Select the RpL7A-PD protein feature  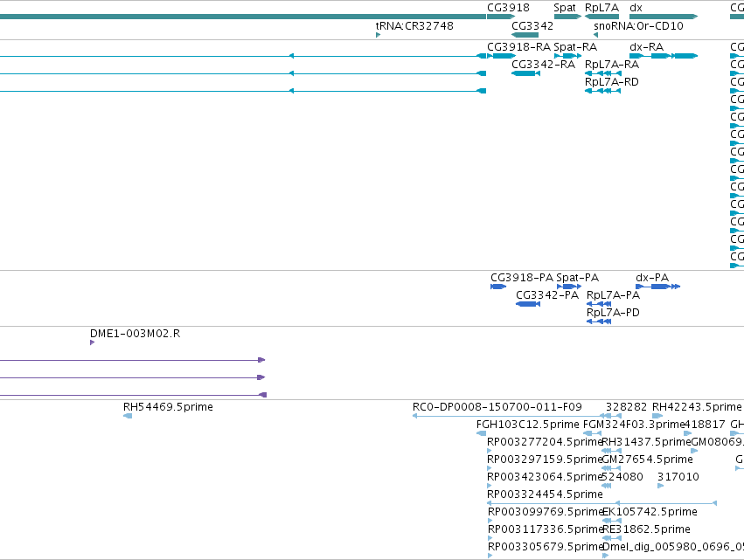pos(599,321)
